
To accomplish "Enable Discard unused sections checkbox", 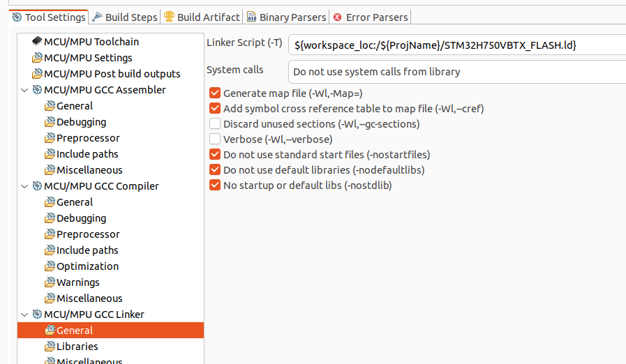I will 215,124.
